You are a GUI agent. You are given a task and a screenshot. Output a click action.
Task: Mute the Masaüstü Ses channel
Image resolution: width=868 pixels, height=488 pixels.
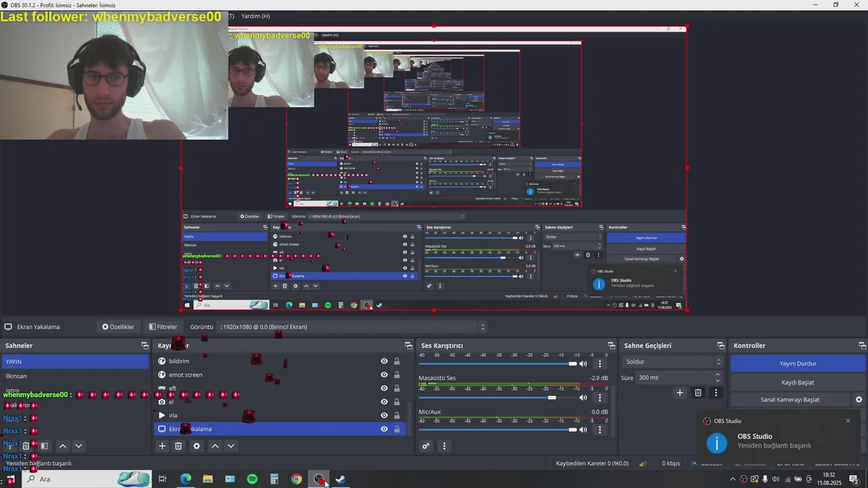click(583, 398)
